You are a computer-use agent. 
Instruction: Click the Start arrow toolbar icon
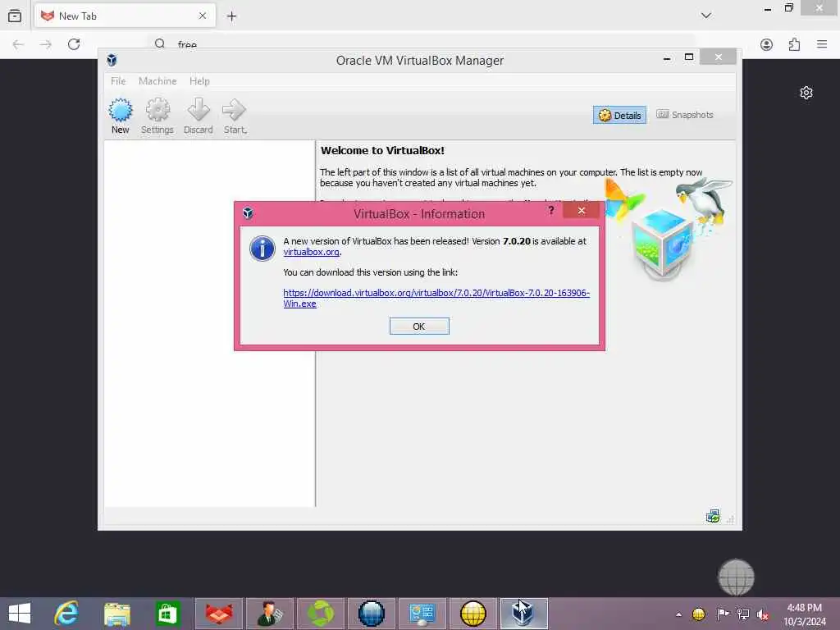(x=235, y=116)
